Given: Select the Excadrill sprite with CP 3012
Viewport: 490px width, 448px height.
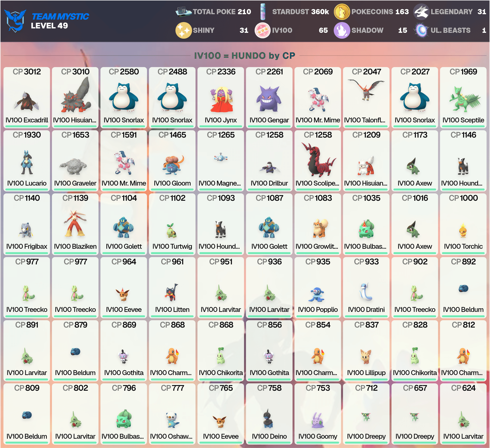Looking at the screenshot, I should tap(26, 101).
